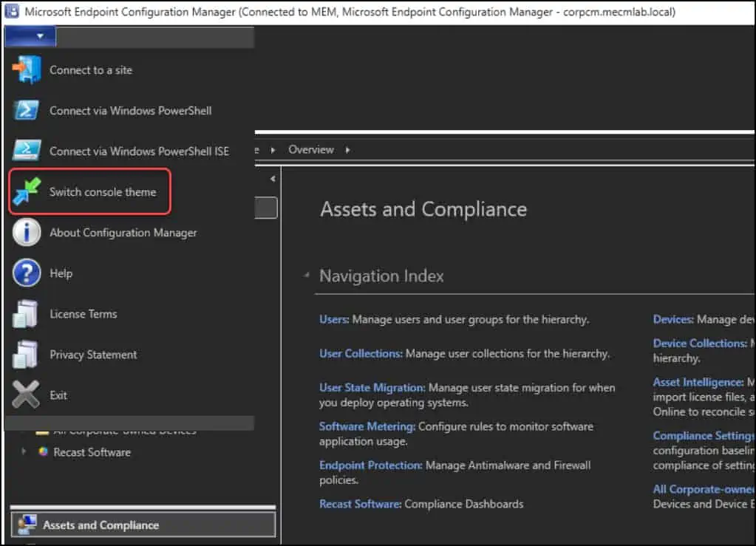The width and height of the screenshot is (756, 546).
Task: Open the Software Metering link
Action: point(367,426)
